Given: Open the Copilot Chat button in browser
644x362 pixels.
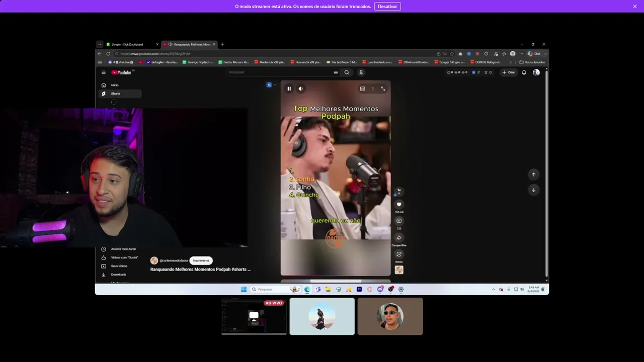Looking at the screenshot, I should 534,54.
